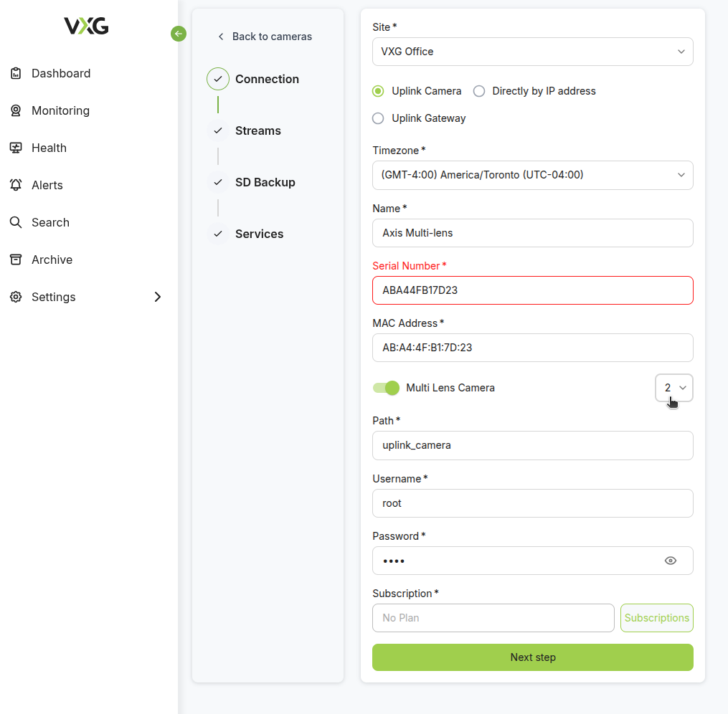
Task: Collapse sidebar with green arrow button
Action: (179, 34)
